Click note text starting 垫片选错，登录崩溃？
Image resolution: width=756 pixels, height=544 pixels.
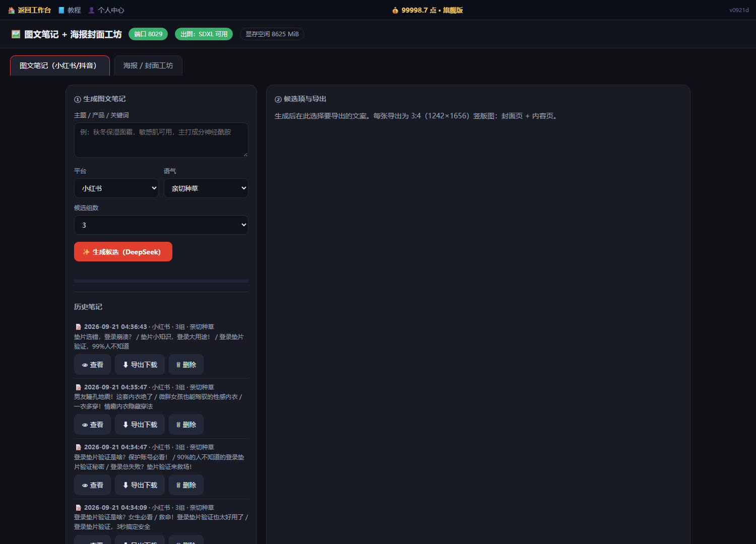pos(159,342)
